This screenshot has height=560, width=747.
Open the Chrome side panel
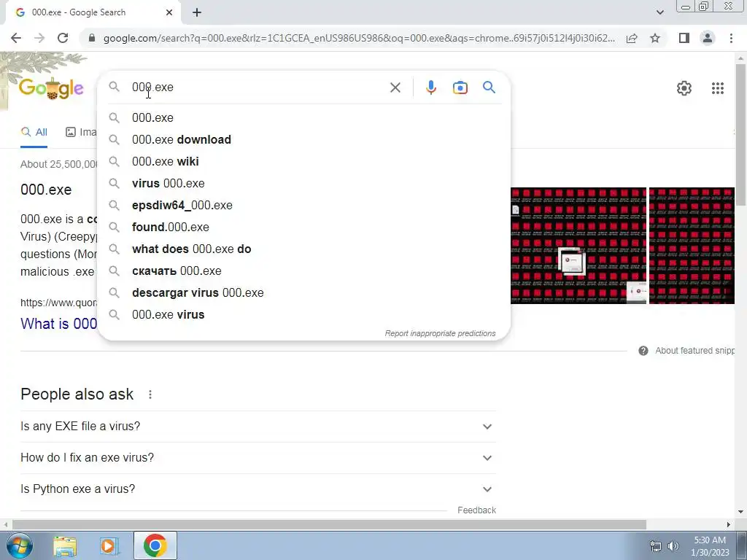tap(684, 38)
